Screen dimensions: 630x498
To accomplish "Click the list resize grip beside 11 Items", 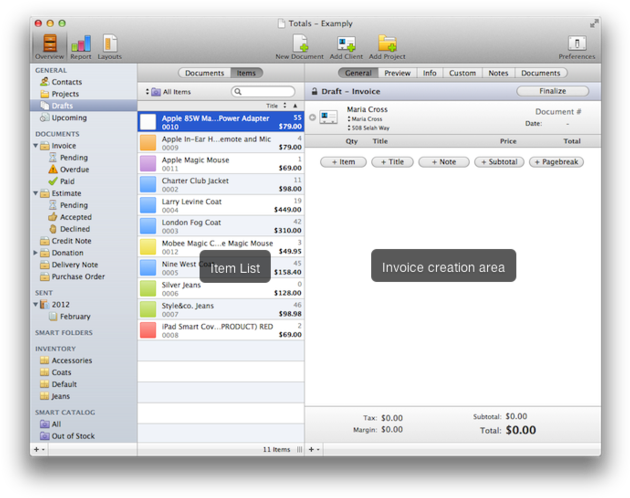I will (299, 449).
